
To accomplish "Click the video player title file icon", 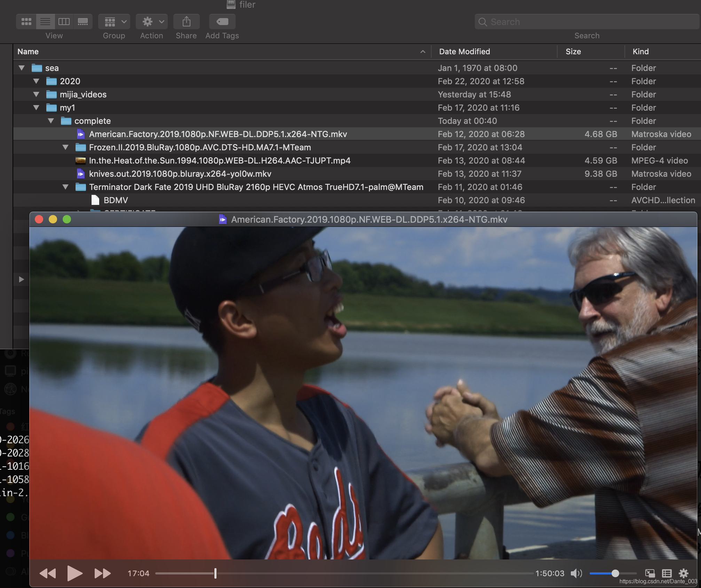I will tap(223, 219).
